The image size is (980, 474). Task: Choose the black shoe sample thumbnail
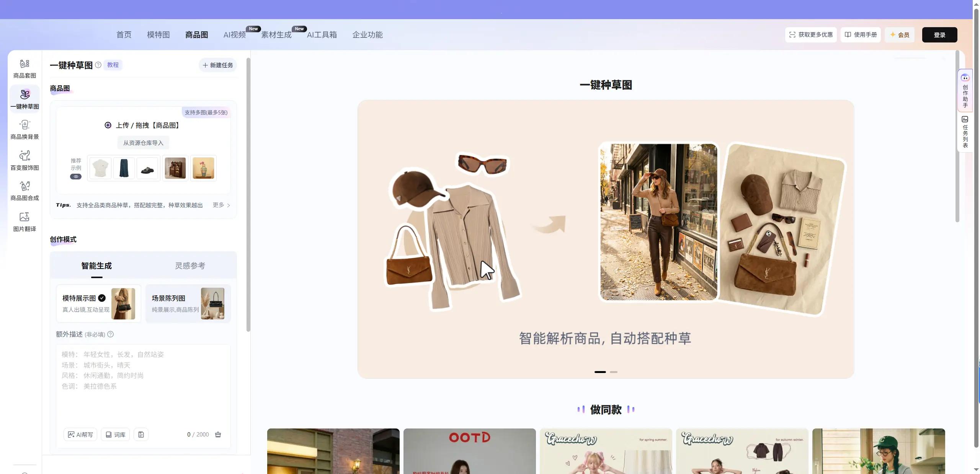[x=147, y=168]
